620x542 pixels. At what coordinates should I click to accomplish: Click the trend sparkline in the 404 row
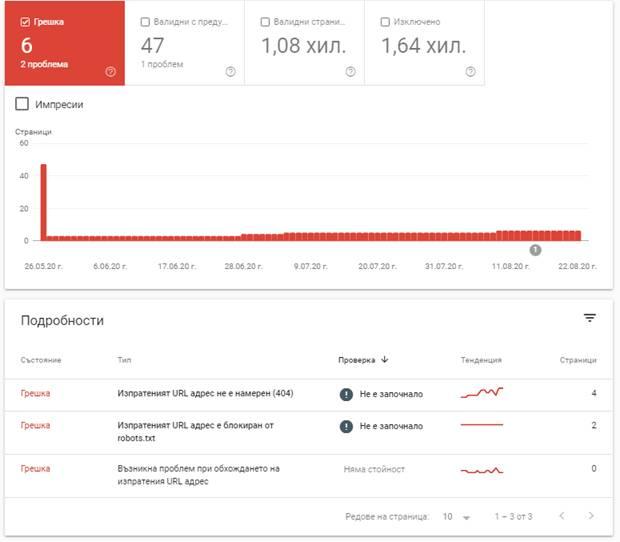pyautogui.click(x=482, y=393)
